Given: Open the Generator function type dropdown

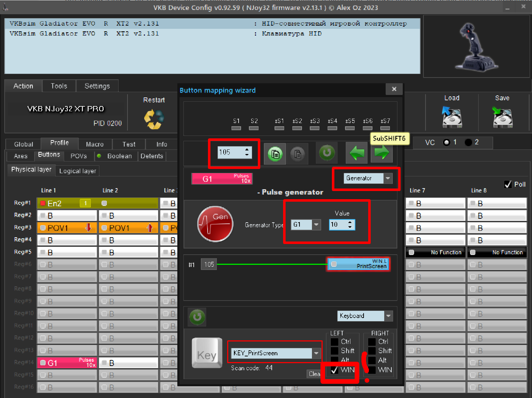Looking at the screenshot, I should [x=388, y=178].
